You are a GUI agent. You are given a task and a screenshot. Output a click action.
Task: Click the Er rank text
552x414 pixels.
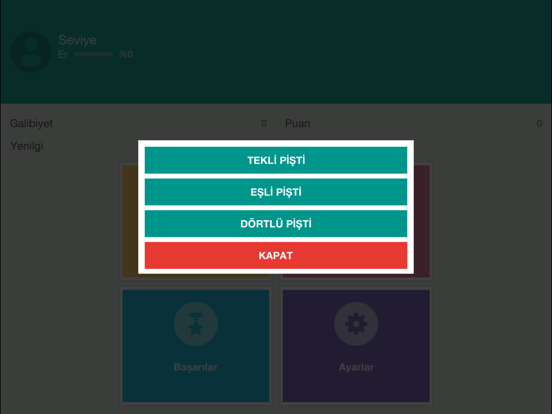pyautogui.click(x=63, y=55)
